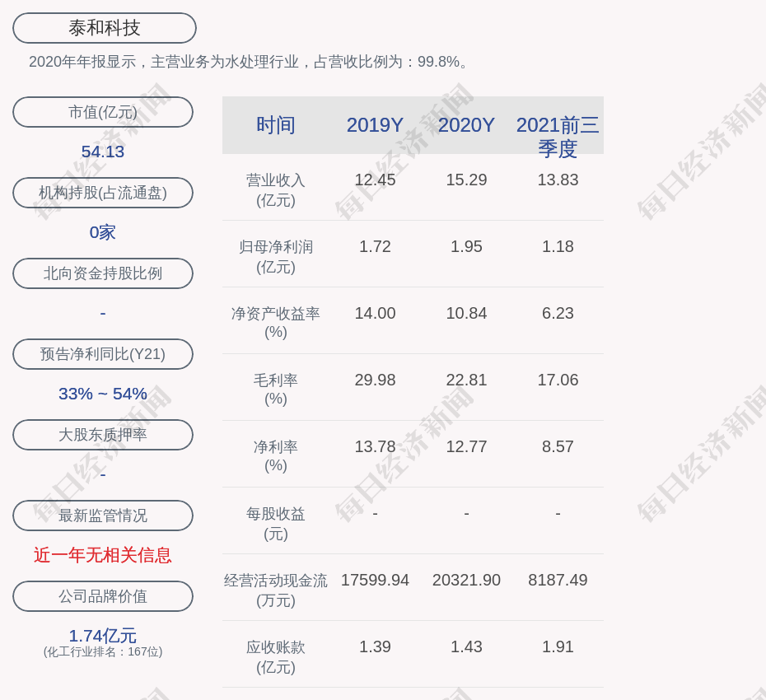The height and width of the screenshot is (700, 766).
Task: Click the 公司品牌价值 label pill
Action: click(103, 596)
